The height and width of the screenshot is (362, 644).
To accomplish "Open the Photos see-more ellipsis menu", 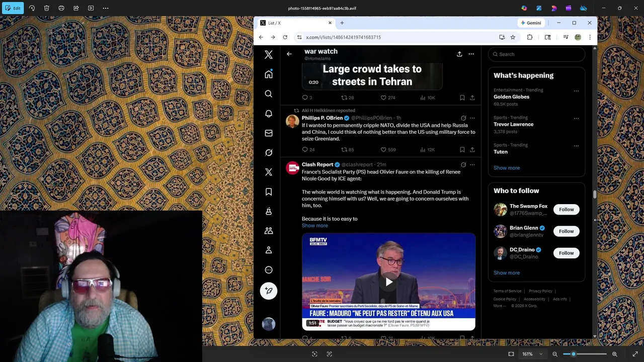I will 106,8.
